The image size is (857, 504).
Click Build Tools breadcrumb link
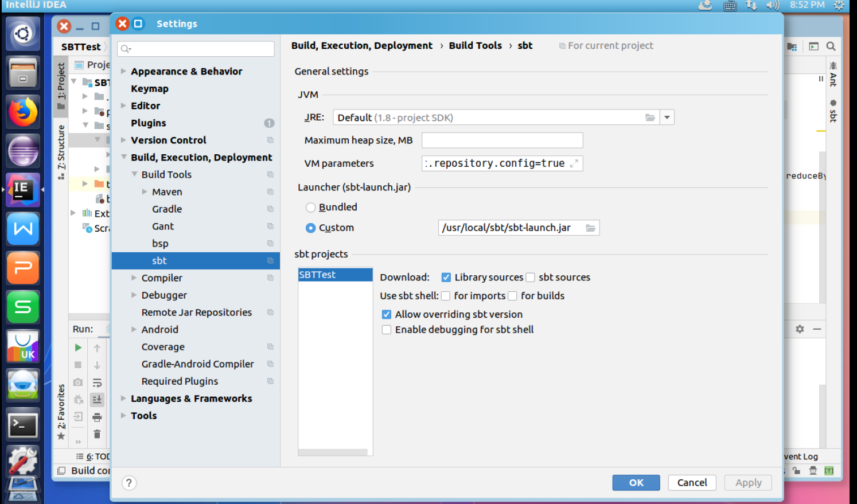475,45
